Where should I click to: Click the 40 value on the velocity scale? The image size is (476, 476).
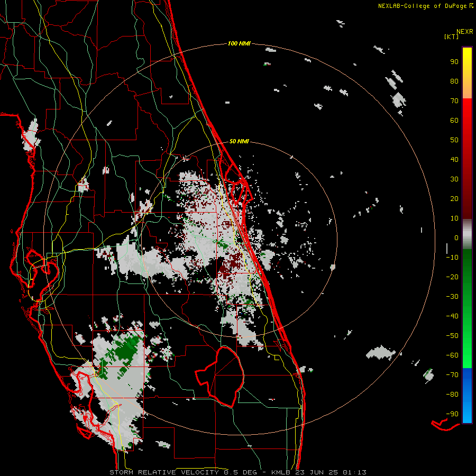click(454, 160)
